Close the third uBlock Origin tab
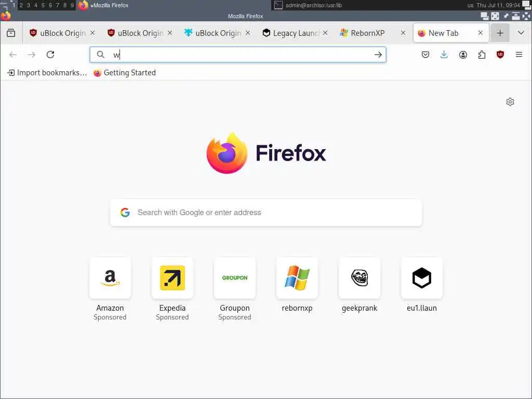Viewport: 532px width, 399px height. pyautogui.click(x=248, y=33)
